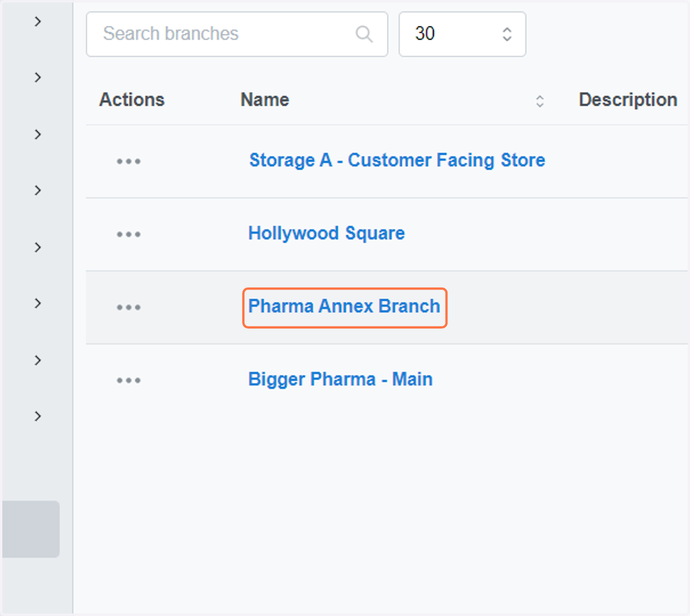
Task: Open Storage A - Customer Facing Store branch
Action: point(397,160)
